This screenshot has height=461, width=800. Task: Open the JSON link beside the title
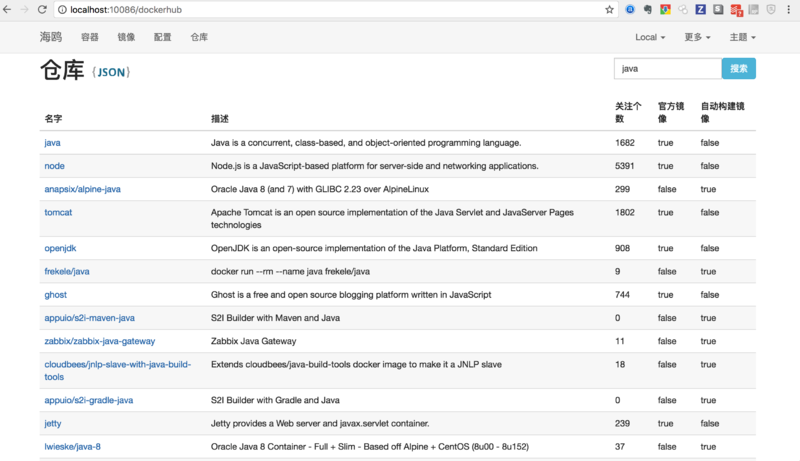(111, 73)
